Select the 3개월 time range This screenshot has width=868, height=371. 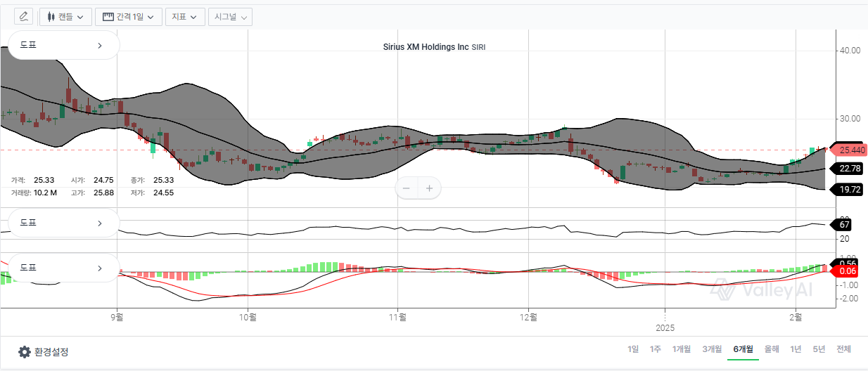pos(712,349)
